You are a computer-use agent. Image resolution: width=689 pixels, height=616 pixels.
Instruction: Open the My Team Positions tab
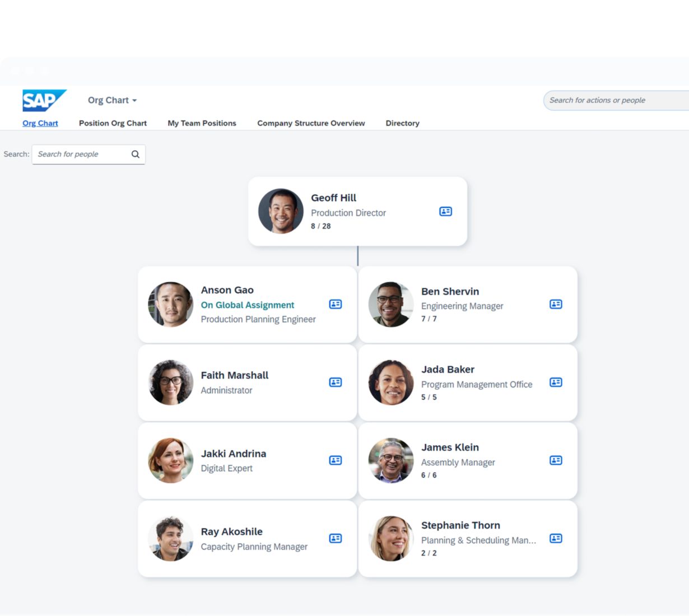[x=202, y=123]
